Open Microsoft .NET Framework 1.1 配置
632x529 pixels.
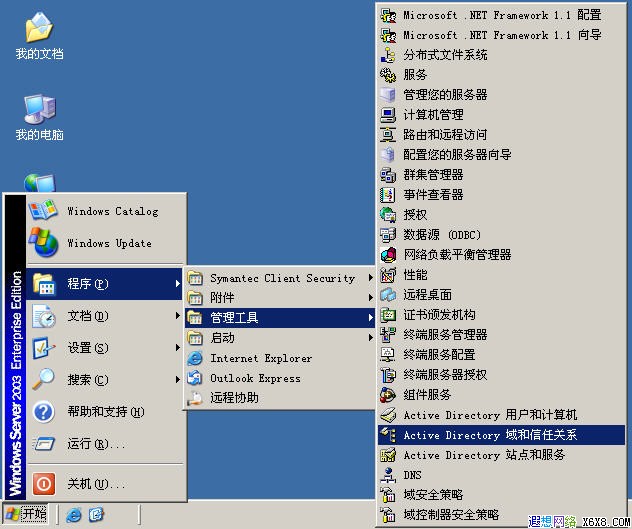(x=501, y=15)
